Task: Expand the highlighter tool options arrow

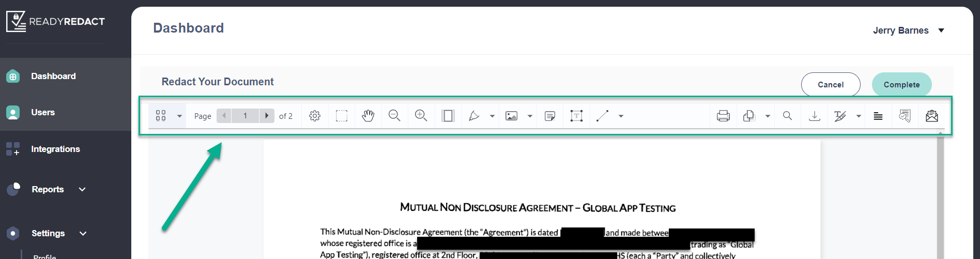Action: click(x=492, y=116)
